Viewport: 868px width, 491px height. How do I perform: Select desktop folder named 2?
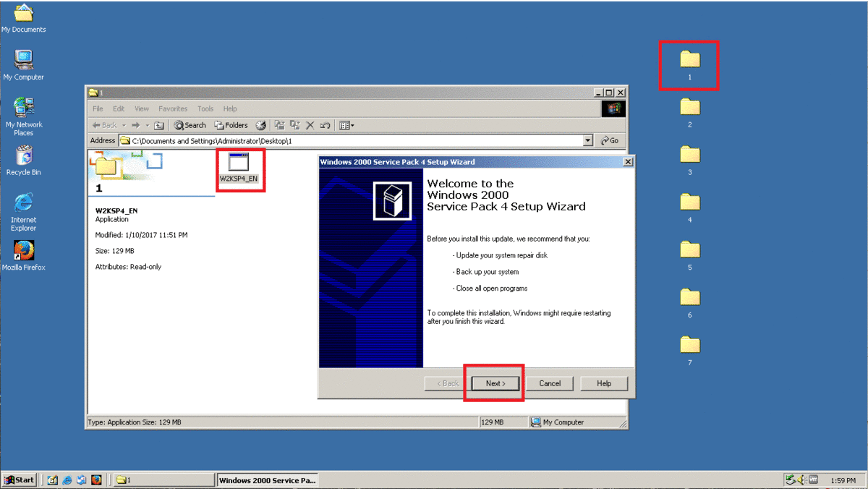(x=690, y=112)
